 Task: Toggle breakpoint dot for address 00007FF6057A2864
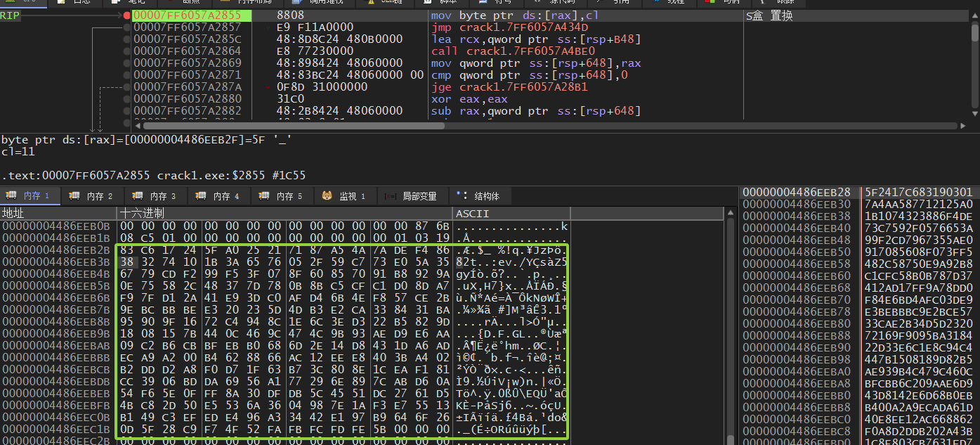click(x=126, y=51)
